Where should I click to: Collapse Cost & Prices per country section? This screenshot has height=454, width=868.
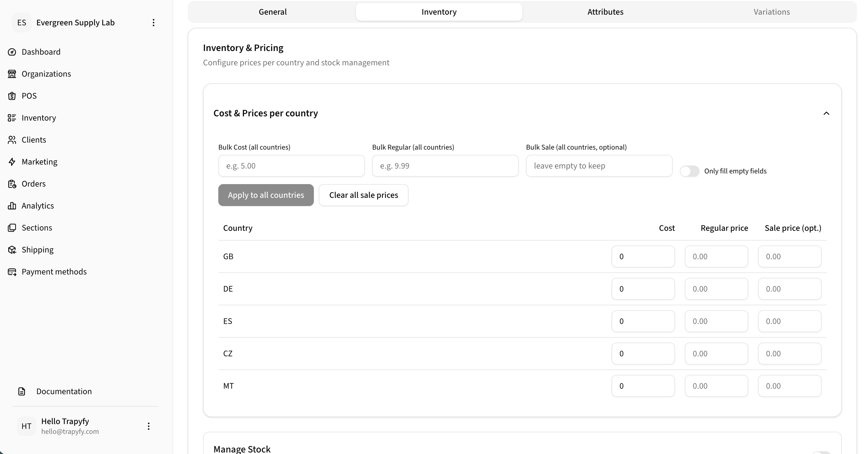click(826, 113)
